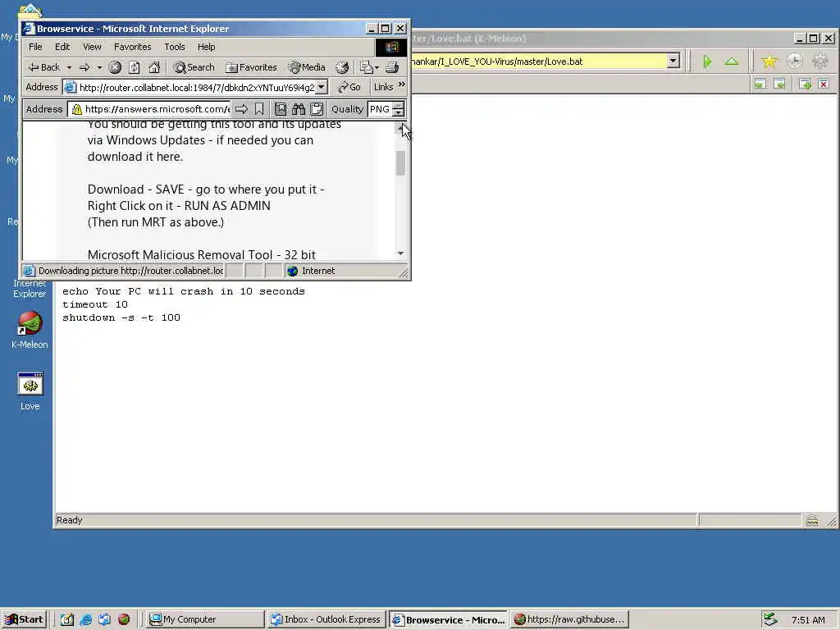Image resolution: width=840 pixels, height=630 pixels.
Task: Click the Stop loading icon in IE
Action: click(x=115, y=67)
